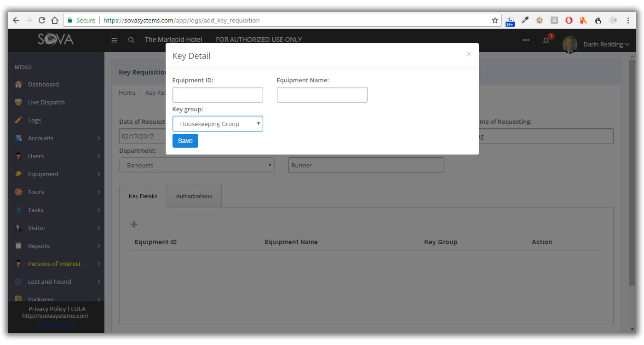644x345 pixels.
Task: Click the Secure site info in address bar
Action: coord(81,20)
